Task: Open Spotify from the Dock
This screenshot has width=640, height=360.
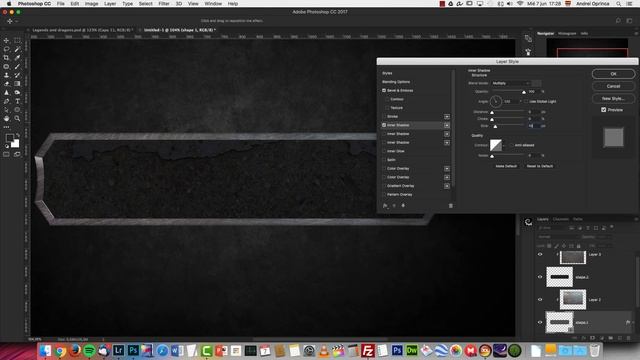Action: click(89, 350)
